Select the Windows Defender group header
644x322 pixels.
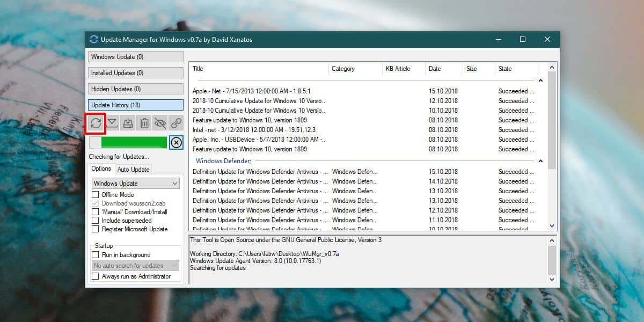pos(223,161)
